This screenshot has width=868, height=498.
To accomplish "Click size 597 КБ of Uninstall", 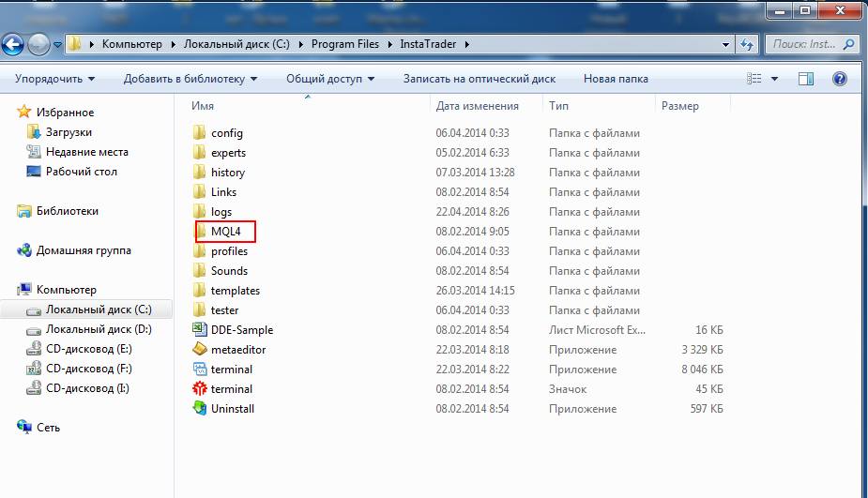I will (x=707, y=409).
